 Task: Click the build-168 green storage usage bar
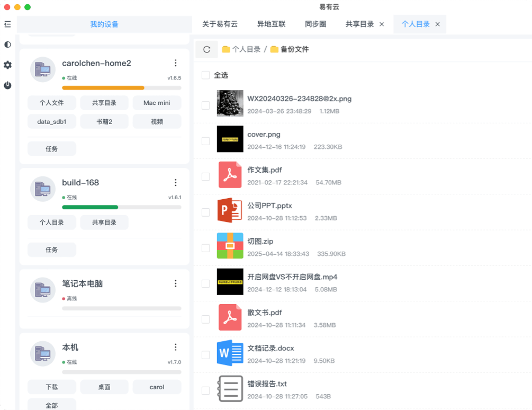point(90,207)
